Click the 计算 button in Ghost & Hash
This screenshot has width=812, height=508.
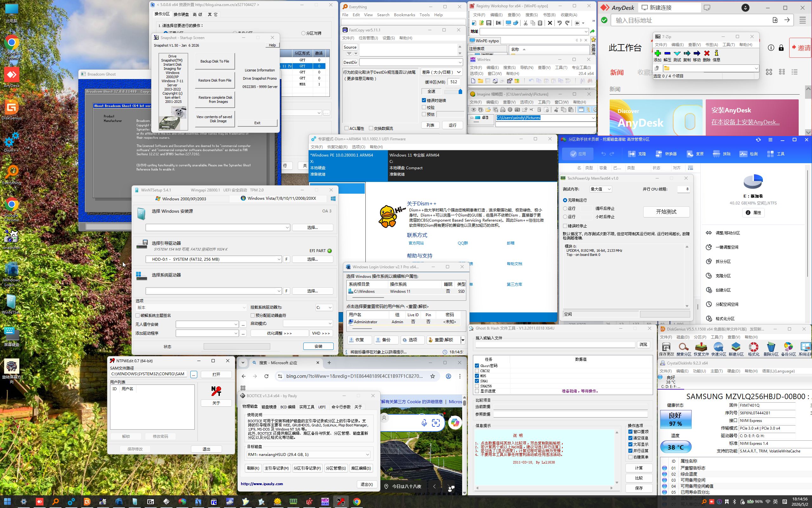tap(638, 468)
